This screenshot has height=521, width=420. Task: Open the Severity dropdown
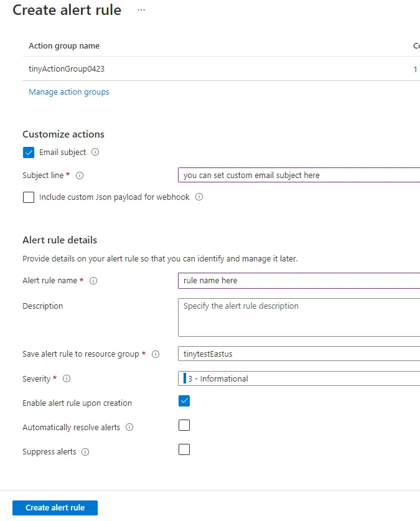pyautogui.click(x=299, y=378)
